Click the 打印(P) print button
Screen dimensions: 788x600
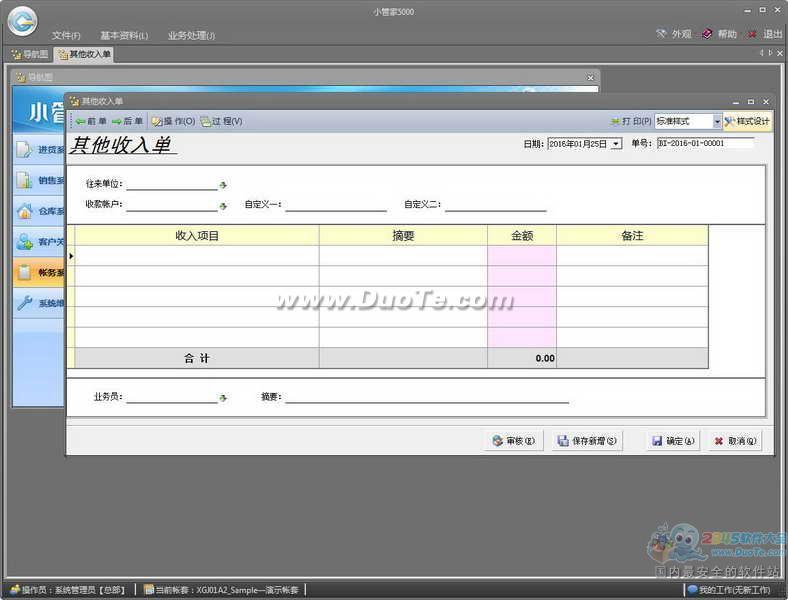(631, 121)
